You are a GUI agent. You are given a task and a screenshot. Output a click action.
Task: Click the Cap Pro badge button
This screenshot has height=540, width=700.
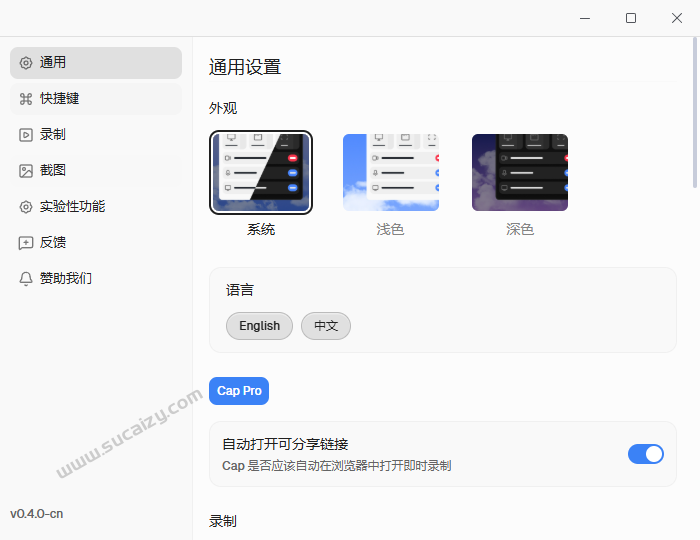coord(239,391)
